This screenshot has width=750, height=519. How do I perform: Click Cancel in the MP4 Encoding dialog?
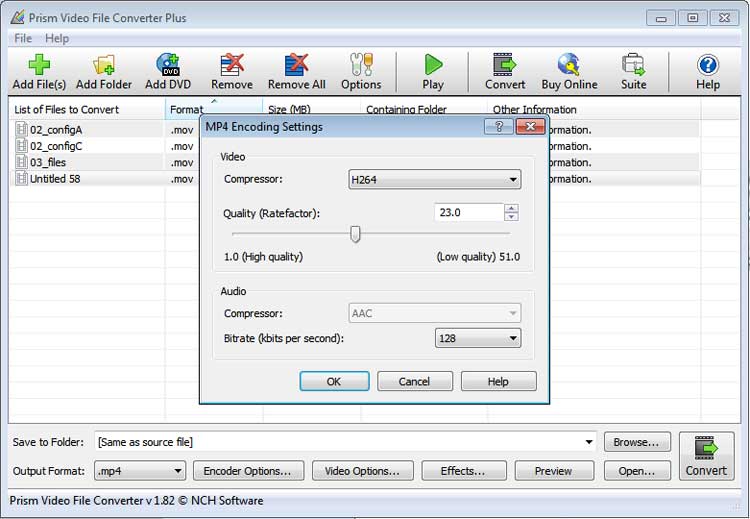[414, 381]
